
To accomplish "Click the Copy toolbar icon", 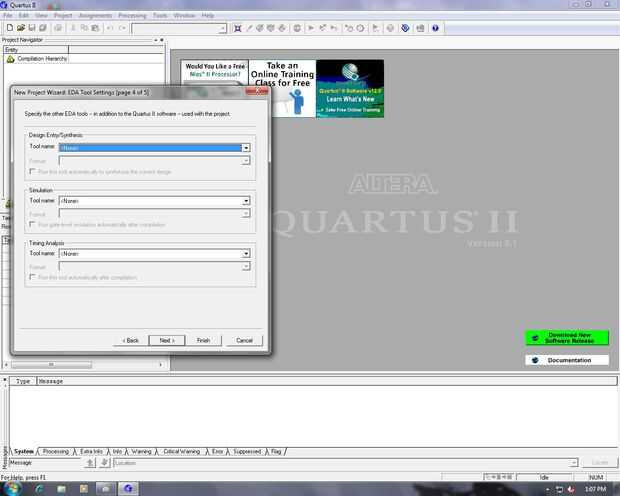I will [84, 28].
